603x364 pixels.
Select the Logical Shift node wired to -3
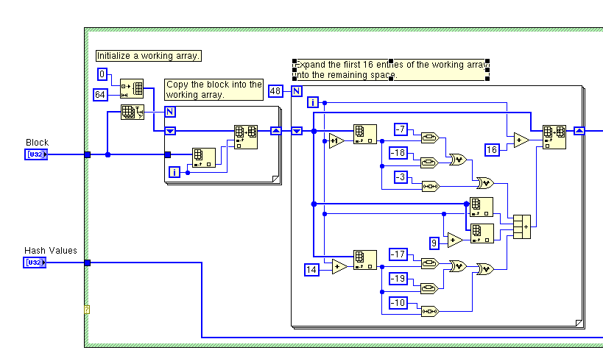pos(429,185)
